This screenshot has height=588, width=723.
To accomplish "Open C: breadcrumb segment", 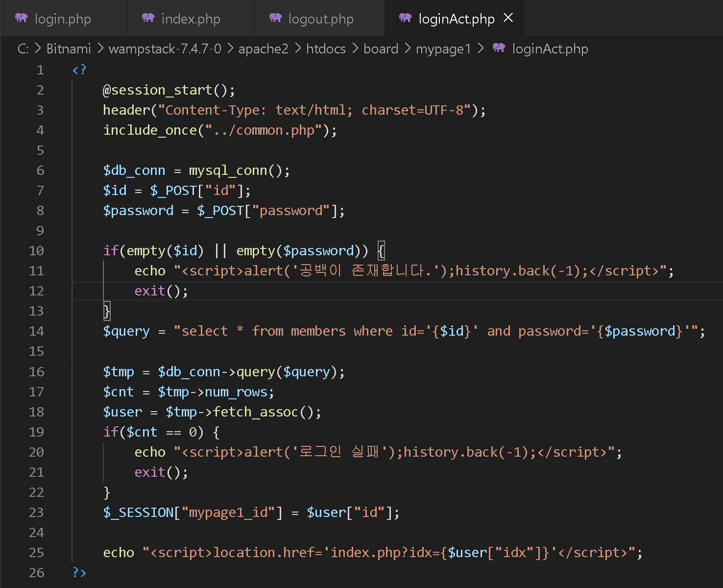I will pyautogui.click(x=23, y=49).
